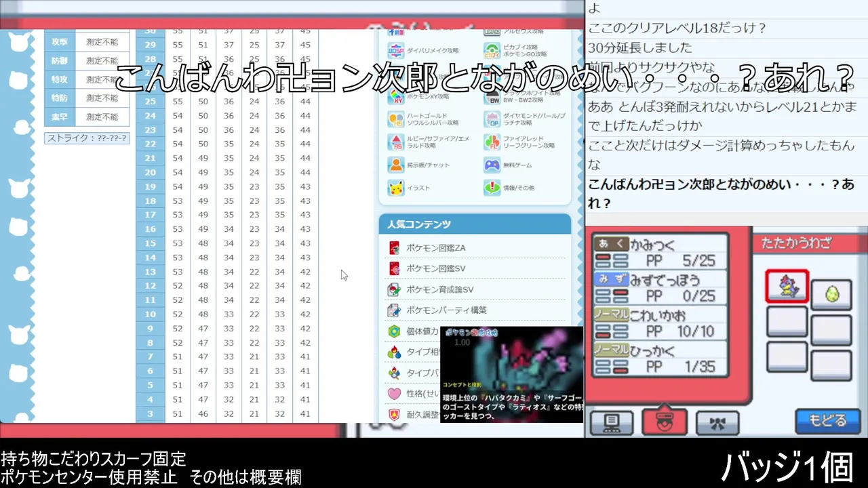868x488 pixels.
Task: Click the ポケモン図鑑ZA book icon
Action: click(x=394, y=248)
